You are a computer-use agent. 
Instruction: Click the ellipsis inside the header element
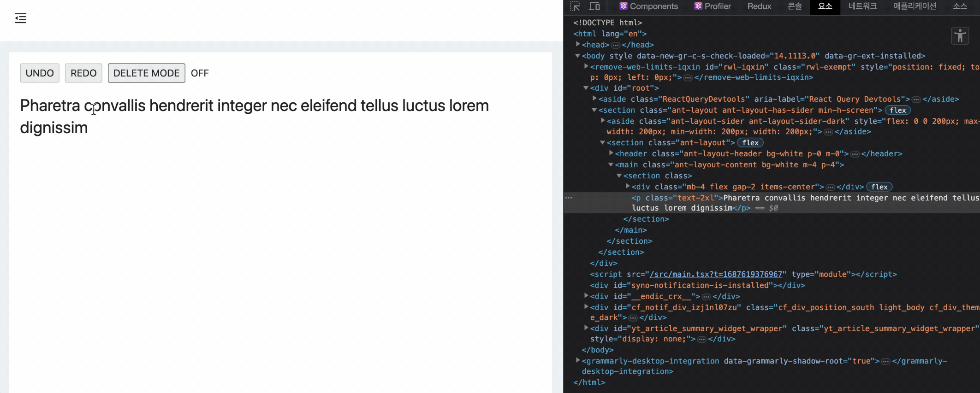coord(855,154)
